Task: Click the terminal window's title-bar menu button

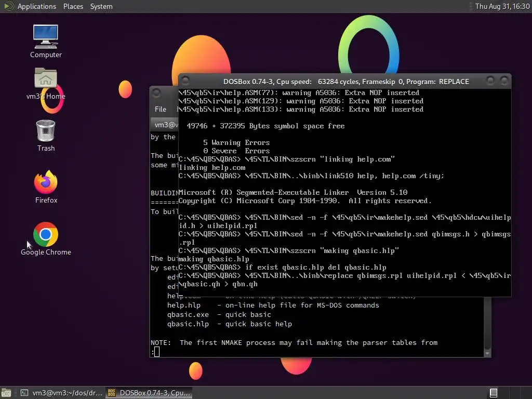Action: tap(156, 93)
